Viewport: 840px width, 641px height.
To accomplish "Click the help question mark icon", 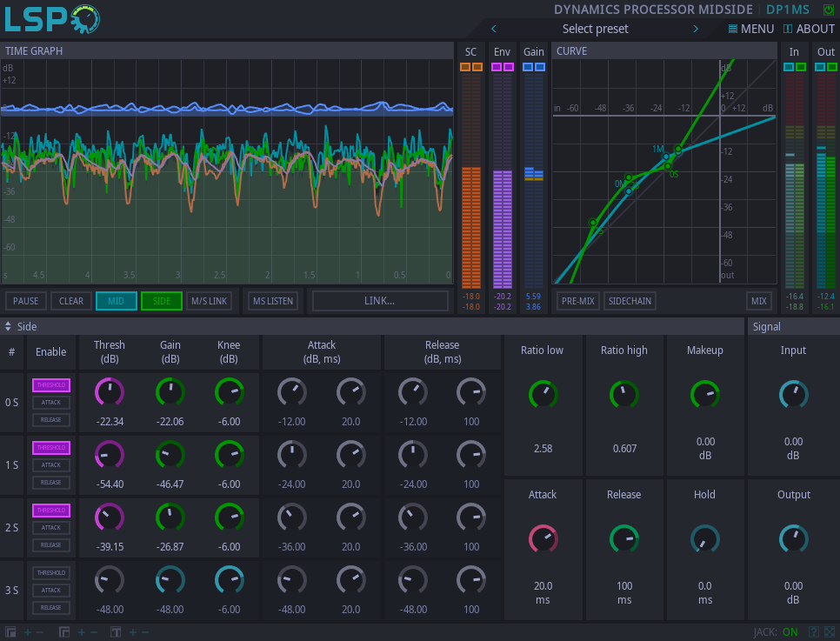I will [x=814, y=632].
